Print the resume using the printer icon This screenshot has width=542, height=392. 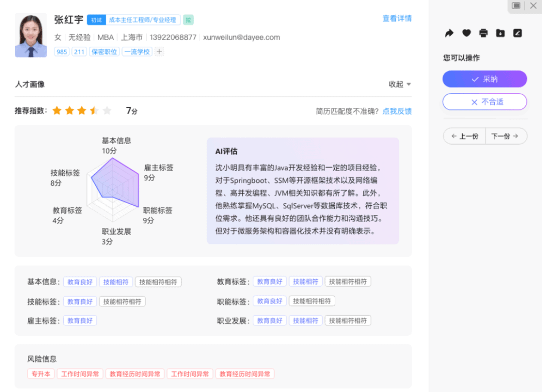(x=483, y=33)
